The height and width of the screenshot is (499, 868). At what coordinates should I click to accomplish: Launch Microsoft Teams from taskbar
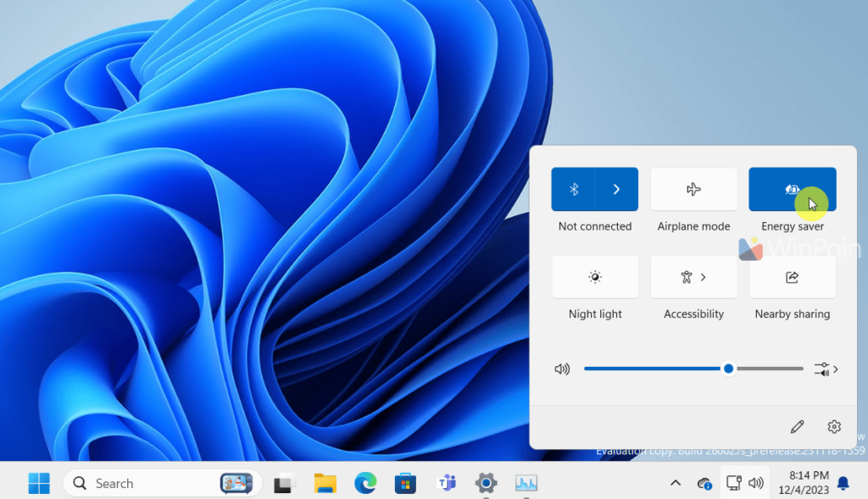tap(446, 484)
